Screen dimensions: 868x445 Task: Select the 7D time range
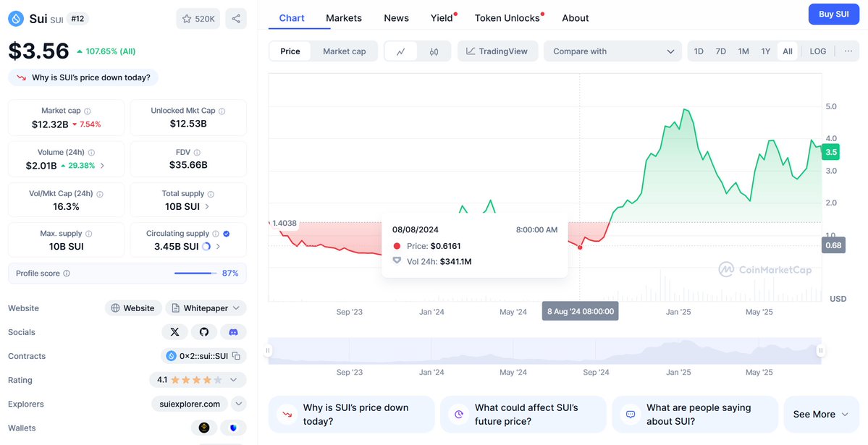[720, 51]
